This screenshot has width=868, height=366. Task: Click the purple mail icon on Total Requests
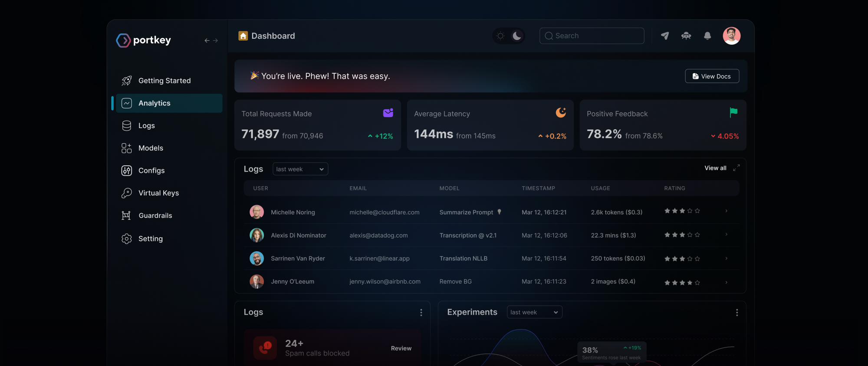pyautogui.click(x=388, y=113)
